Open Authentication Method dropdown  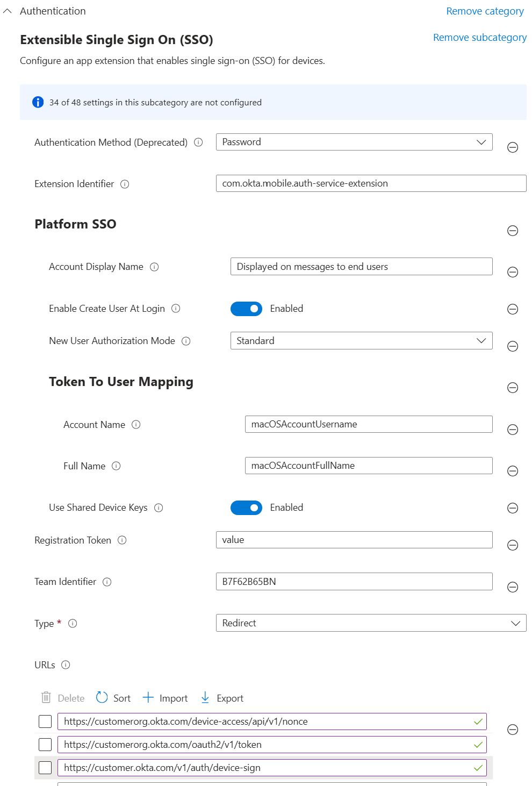tap(354, 142)
